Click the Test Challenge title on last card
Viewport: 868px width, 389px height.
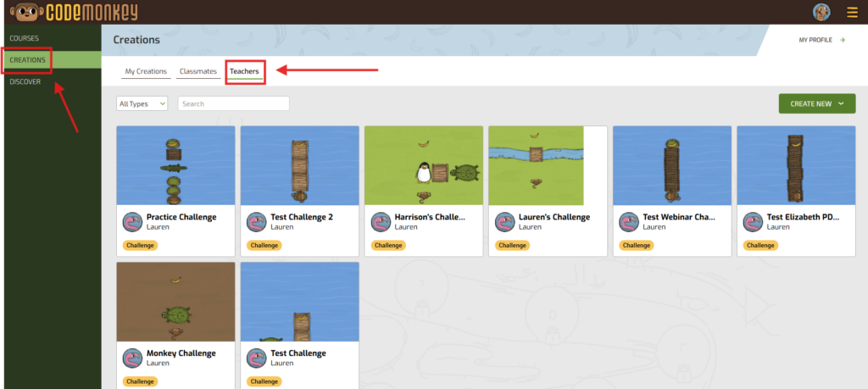coord(298,353)
